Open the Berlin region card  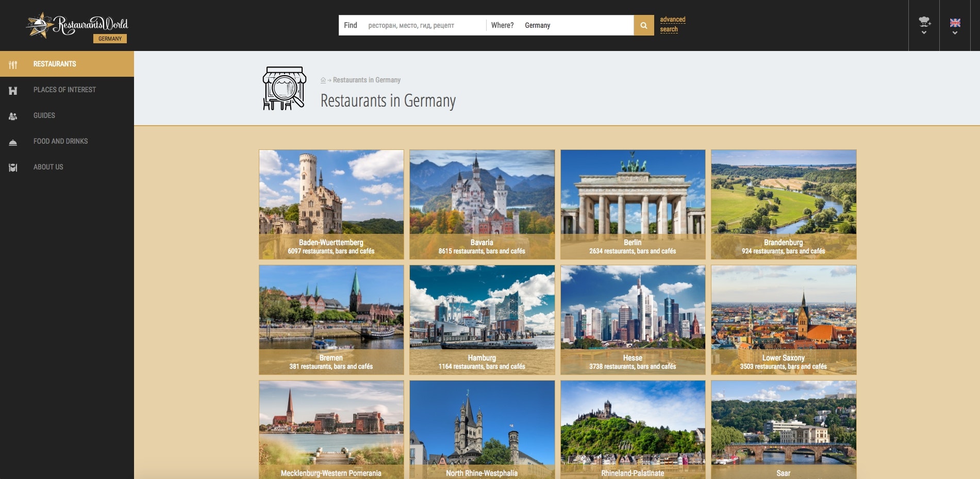pyautogui.click(x=633, y=204)
